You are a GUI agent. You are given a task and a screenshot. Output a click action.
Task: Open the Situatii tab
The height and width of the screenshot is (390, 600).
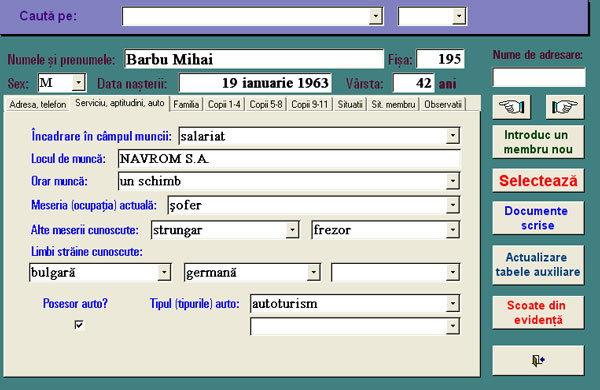point(350,104)
